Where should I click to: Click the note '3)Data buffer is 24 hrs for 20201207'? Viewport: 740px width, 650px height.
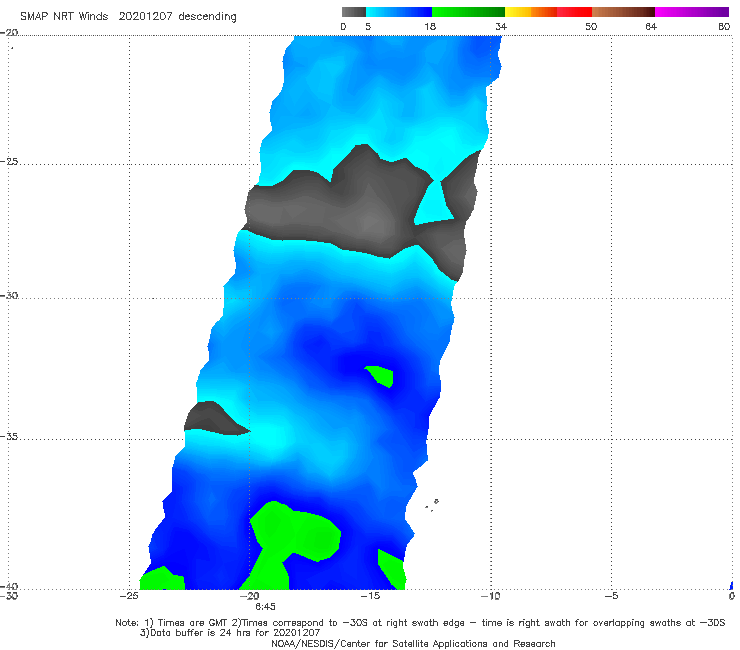pyautogui.click(x=230, y=633)
